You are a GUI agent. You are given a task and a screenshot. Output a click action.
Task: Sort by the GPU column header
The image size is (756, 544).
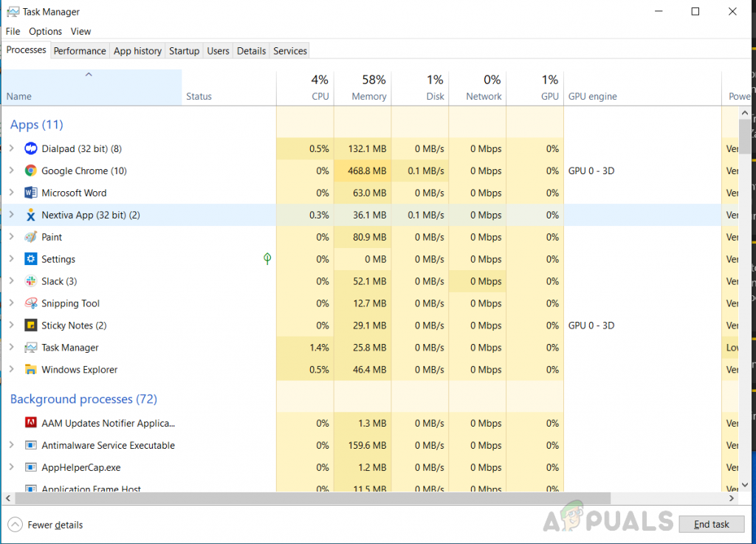pyautogui.click(x=535, y=88)
